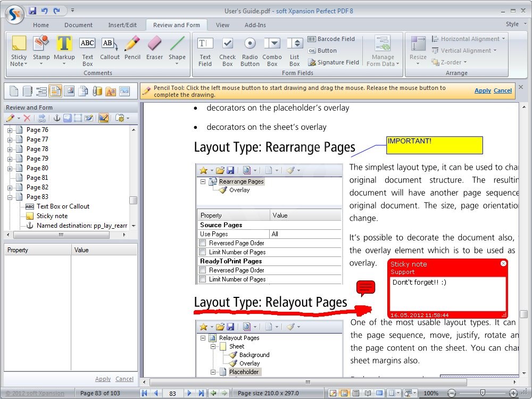Image resolution: width=532 pixels, height=399 pixels.
Task: Insert a Radio Button form field
Action: tap(250, 52)
